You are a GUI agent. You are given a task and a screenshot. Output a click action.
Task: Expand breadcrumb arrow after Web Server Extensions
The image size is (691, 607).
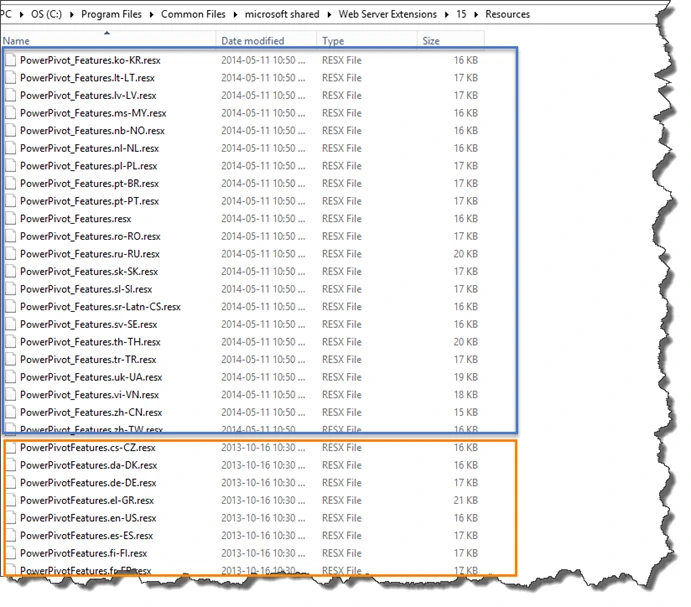pyautogui.click(x=446, y=15)
